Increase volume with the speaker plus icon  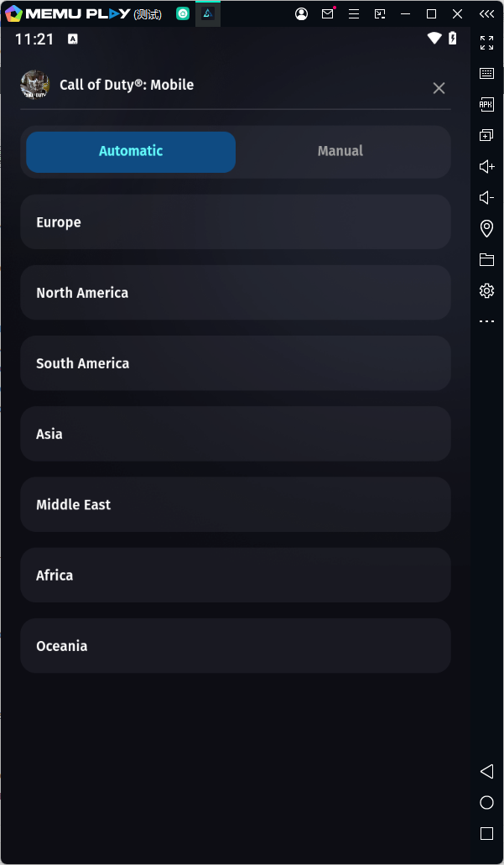[486, 166]
